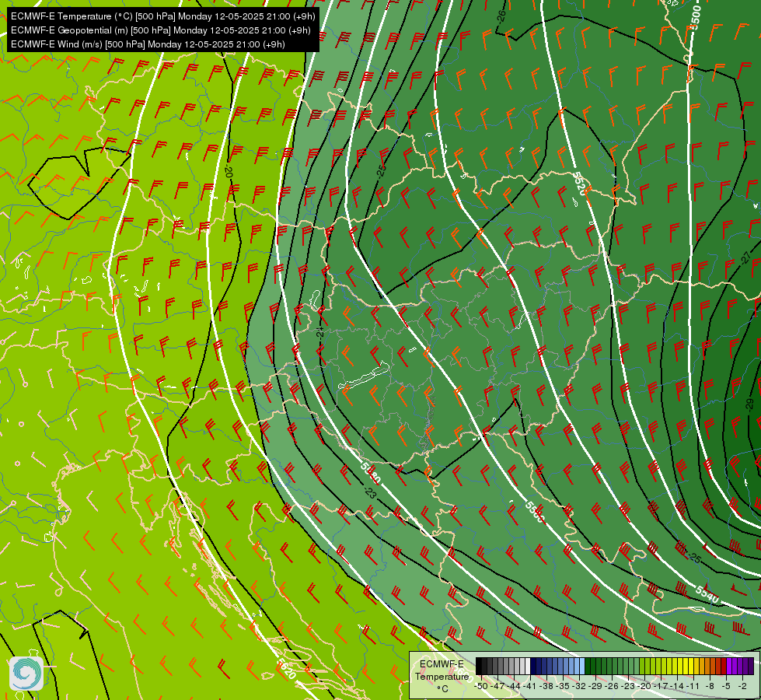Click the -20 isotherm label on the map
This screenshot has width=761, height=700.
tap(229, 171)
